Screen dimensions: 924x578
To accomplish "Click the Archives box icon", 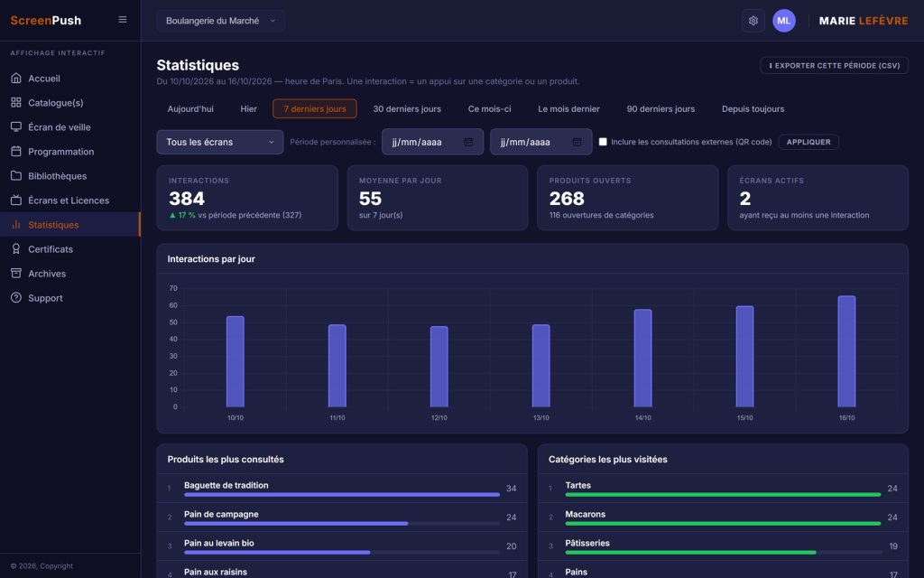I will (16, 274).
